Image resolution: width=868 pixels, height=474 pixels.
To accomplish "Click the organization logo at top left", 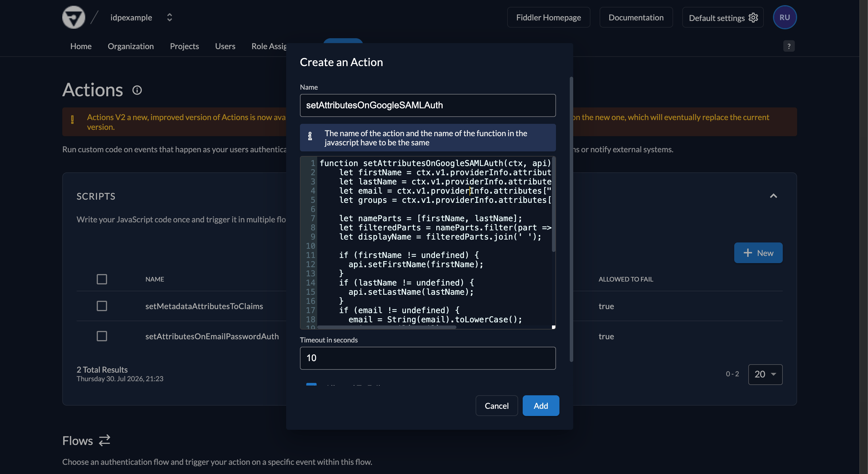I will point(73,17).
